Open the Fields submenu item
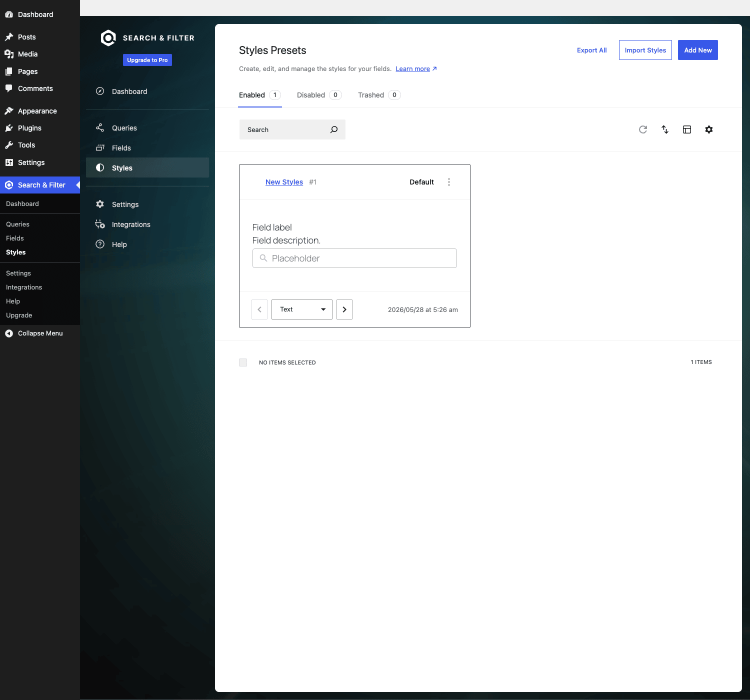The height and width of the screenshot is (700, 750). point(15,238)
